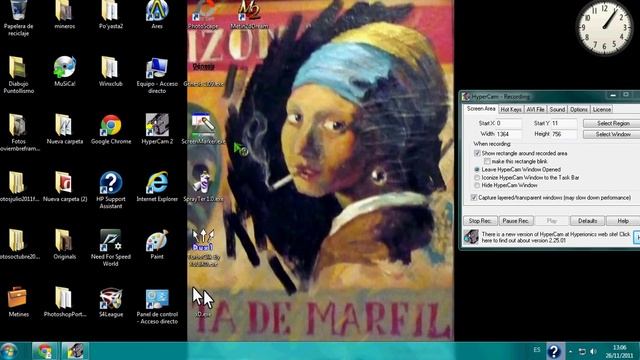Open the Nueva carpeta folder
The width and height of the screenshot is (640, 360).
(x=64, y=129)
